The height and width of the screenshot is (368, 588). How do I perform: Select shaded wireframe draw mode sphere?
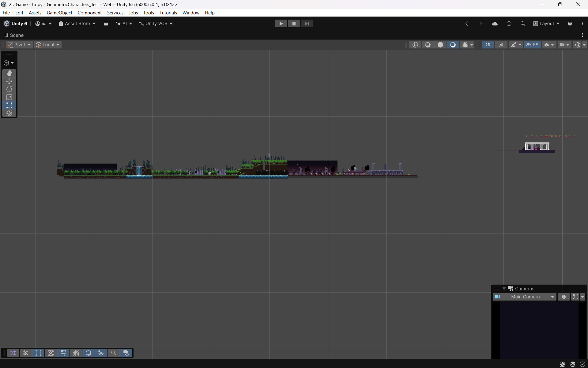pos(428,45)
